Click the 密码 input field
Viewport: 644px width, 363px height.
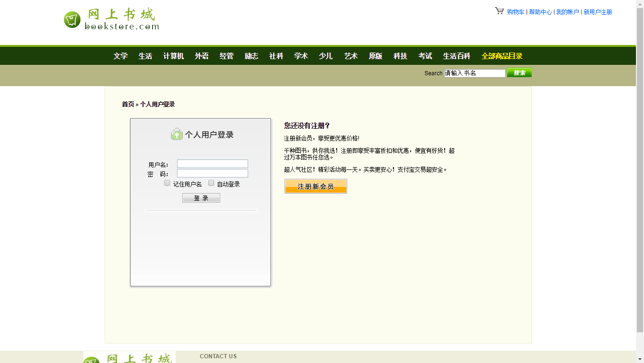pos(213,173)
